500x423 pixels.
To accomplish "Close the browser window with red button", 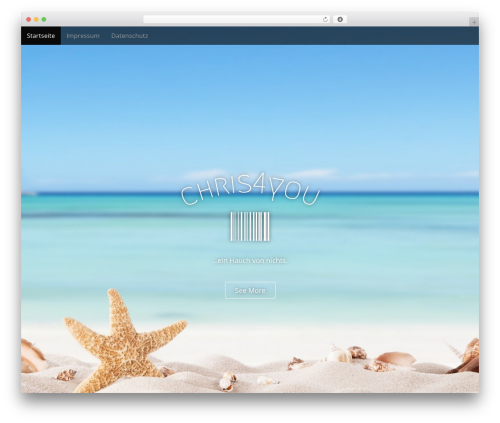I will (x=29, y=19).
